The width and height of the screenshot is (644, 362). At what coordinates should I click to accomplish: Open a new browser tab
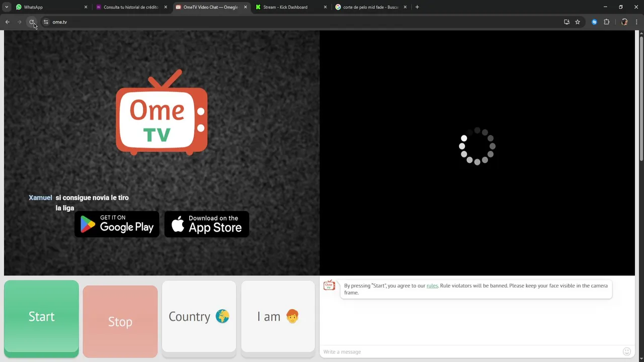pyautogui.click(x=417, y=7)
